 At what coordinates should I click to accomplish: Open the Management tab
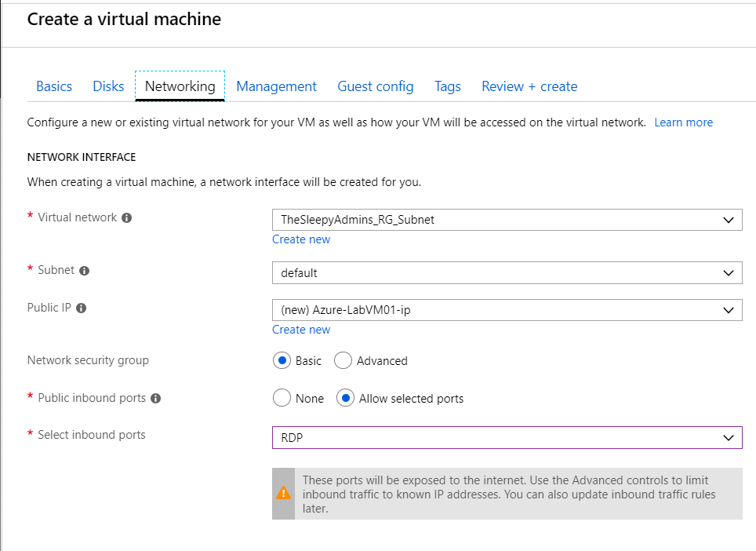point(276,86)
